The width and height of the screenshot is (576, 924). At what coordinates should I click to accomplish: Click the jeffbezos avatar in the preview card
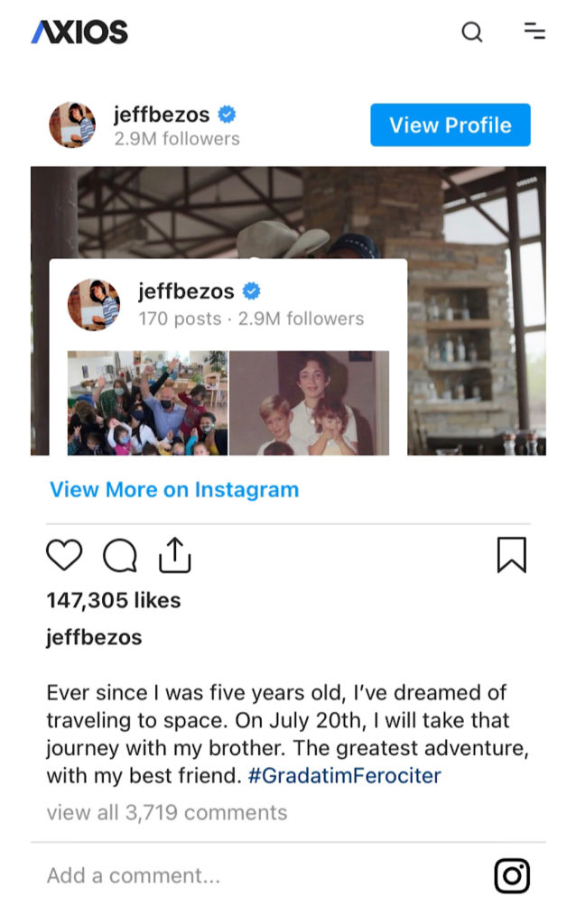tap(94, 305)
